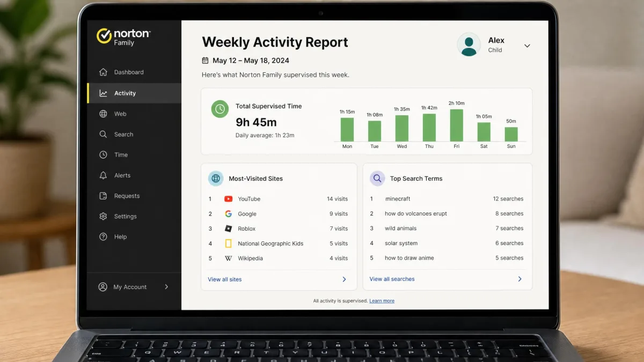644x362 pixels.
Task: Click the View all searches link
Action: click(392, 279)
